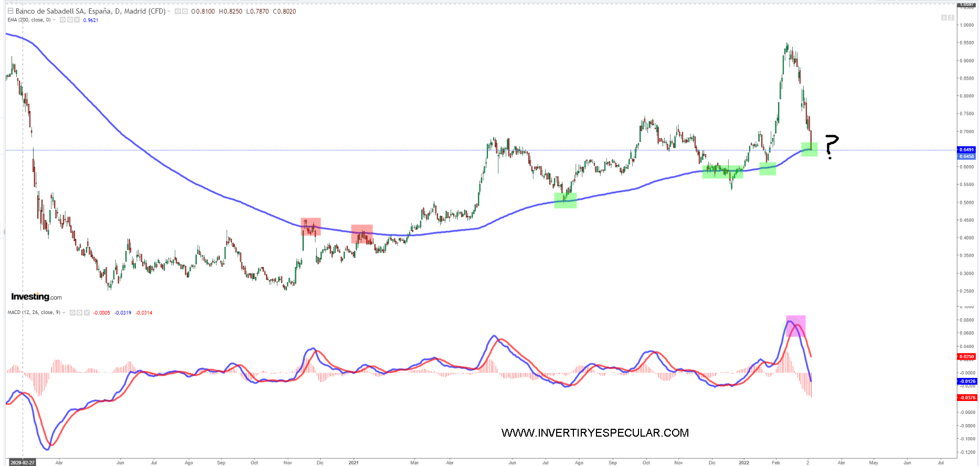This screenshot has height=466, width=980.
Task: Click the move pane down arrow icon
Action: tap(944, 18)
